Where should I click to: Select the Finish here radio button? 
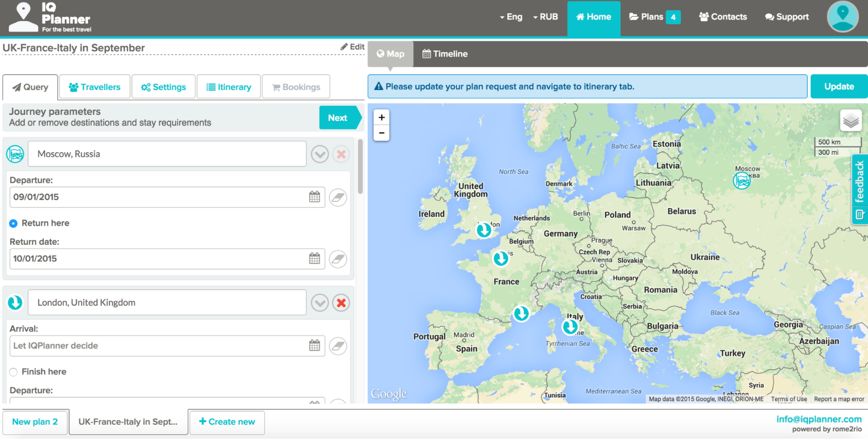(x=14, y=372)
